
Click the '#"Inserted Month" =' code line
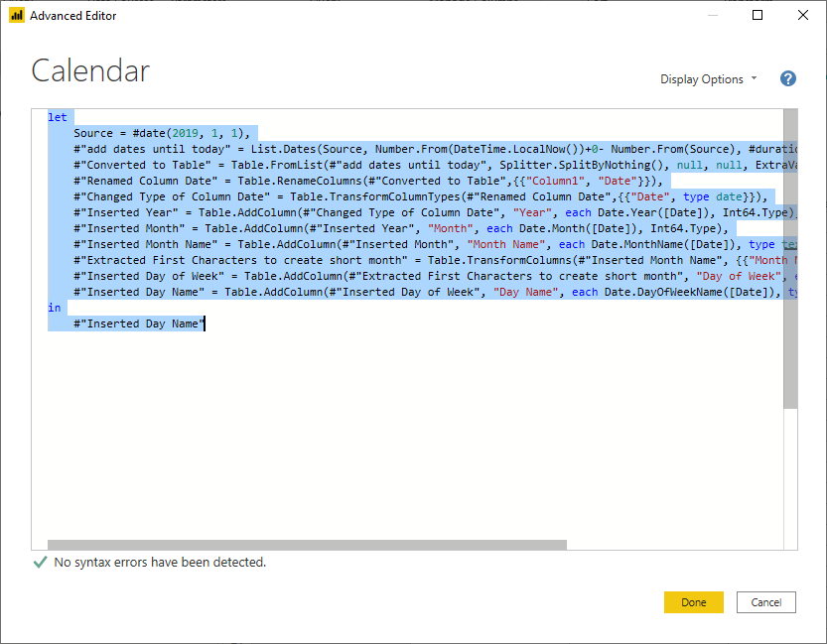coord(401,228)
